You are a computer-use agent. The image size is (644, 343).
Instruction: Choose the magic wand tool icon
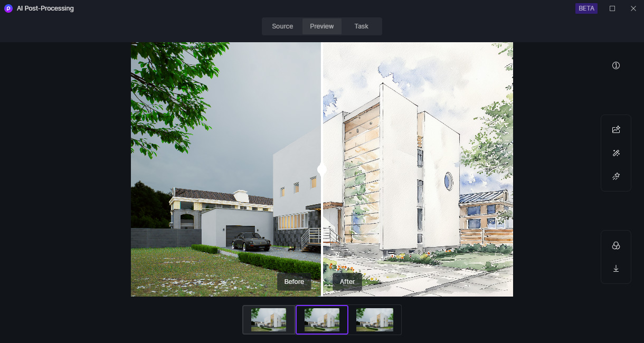point(616,153)
